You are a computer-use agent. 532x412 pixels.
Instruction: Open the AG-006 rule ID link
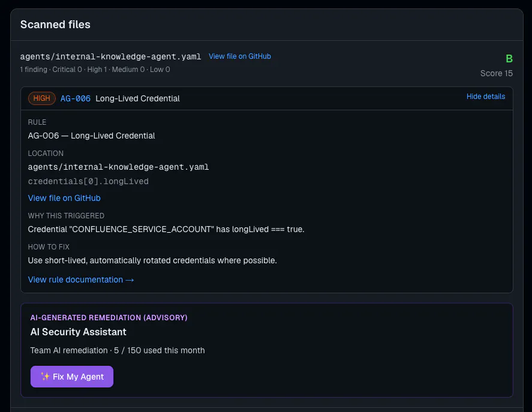pyautogui.click(x=76, y=98)
